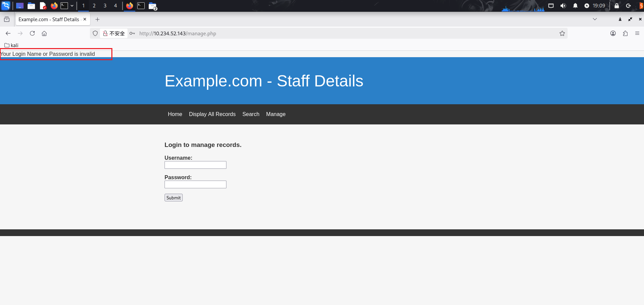Click the Manage navigation link

276,114
